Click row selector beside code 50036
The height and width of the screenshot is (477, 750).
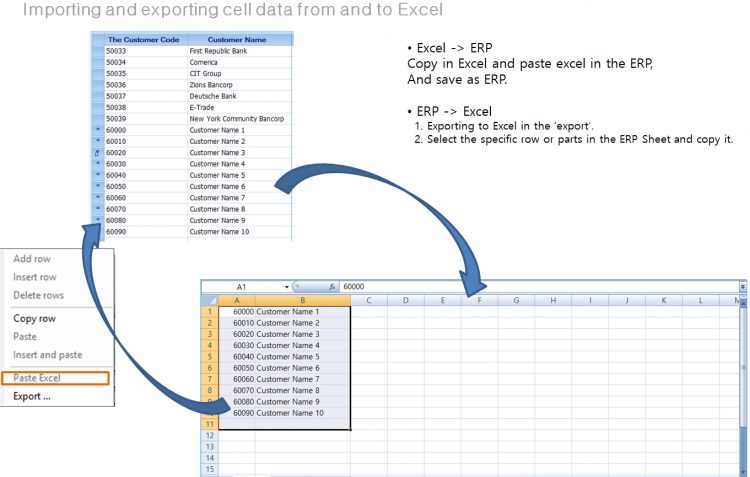98,85
